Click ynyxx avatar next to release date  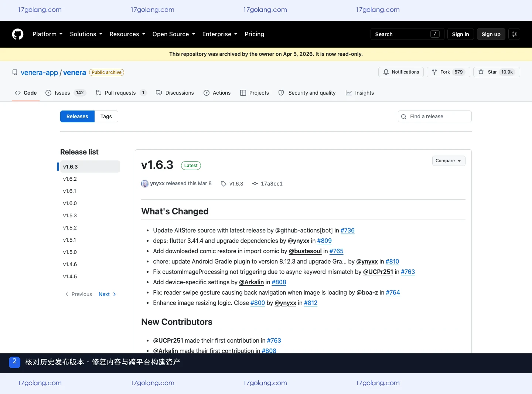tap(145, 184)
